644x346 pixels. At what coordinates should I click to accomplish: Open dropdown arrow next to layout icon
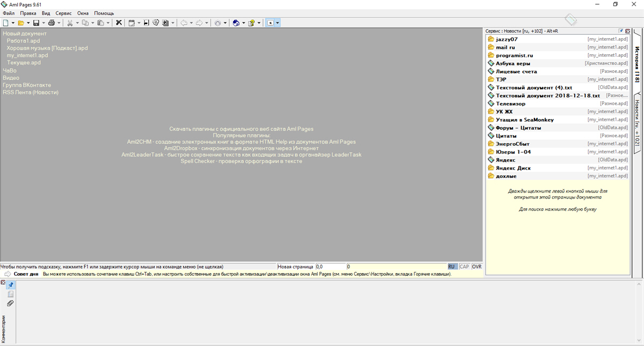pos(277,23)
